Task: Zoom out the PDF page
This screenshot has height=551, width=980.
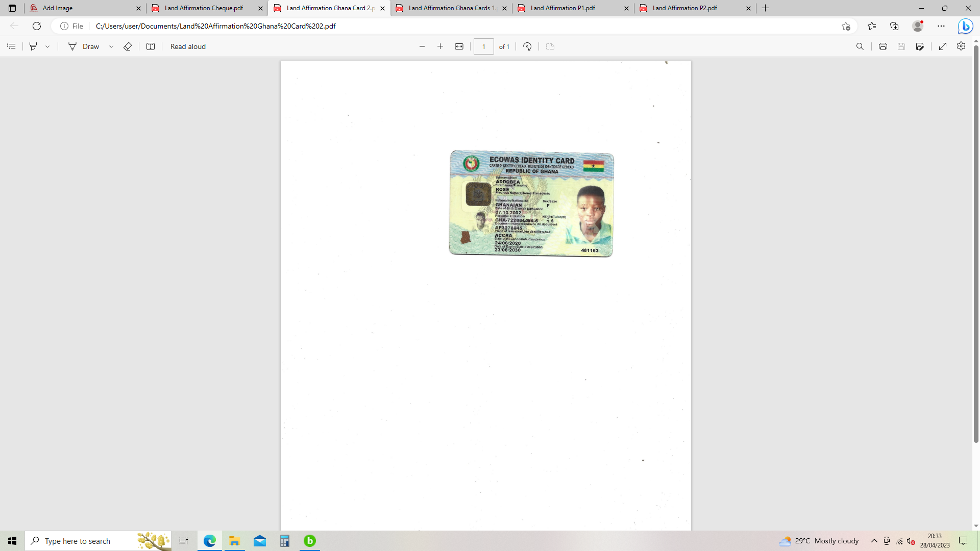Action: pyautogui.click(x=422, y=46)
